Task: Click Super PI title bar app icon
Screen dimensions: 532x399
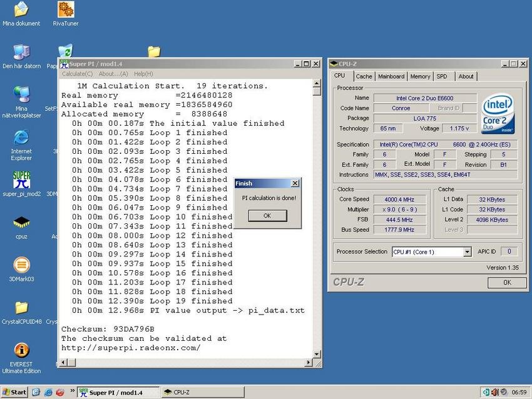Action: (x=64, y=64)
